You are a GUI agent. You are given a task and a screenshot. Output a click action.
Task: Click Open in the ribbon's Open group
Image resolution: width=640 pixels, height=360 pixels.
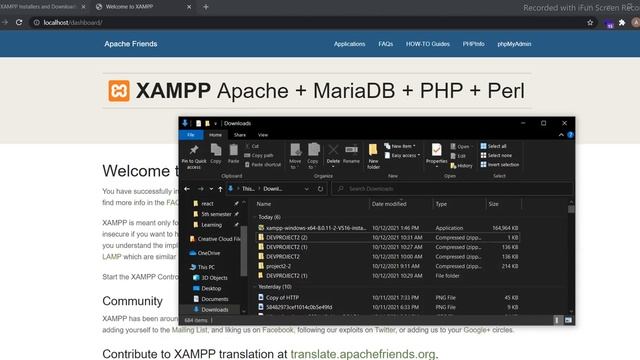pos(460,147)
